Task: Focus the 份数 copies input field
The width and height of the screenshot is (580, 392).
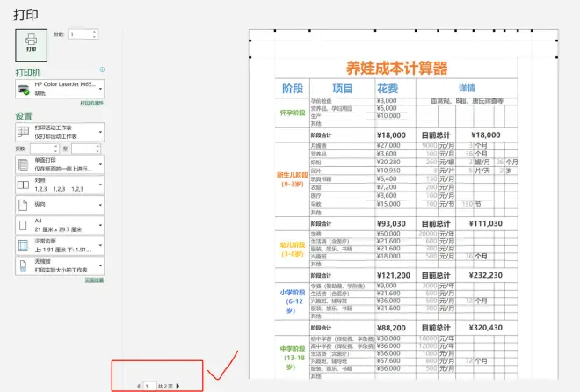Action: pos(80,34)
